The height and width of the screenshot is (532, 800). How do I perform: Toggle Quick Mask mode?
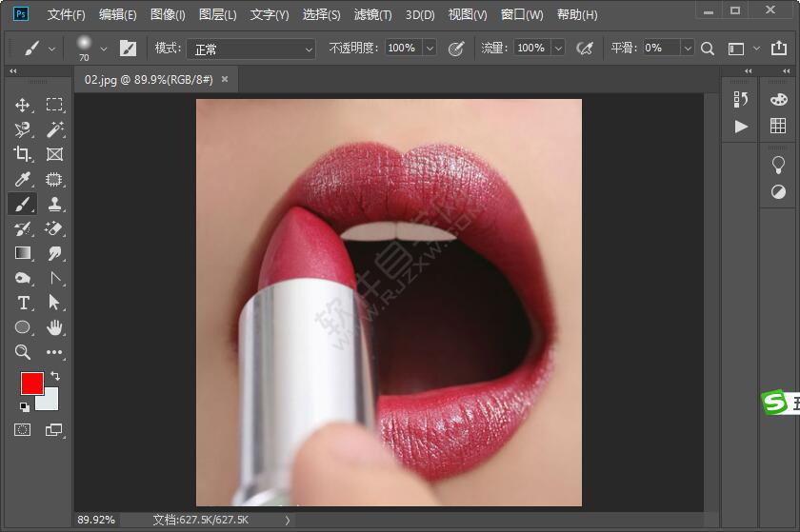pos(22,429)
